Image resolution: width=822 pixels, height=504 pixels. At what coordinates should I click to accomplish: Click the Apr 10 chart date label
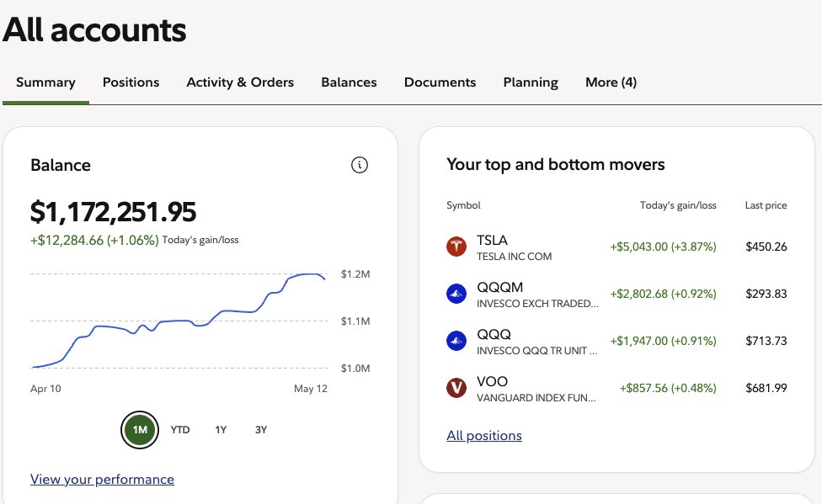[45, 389]
